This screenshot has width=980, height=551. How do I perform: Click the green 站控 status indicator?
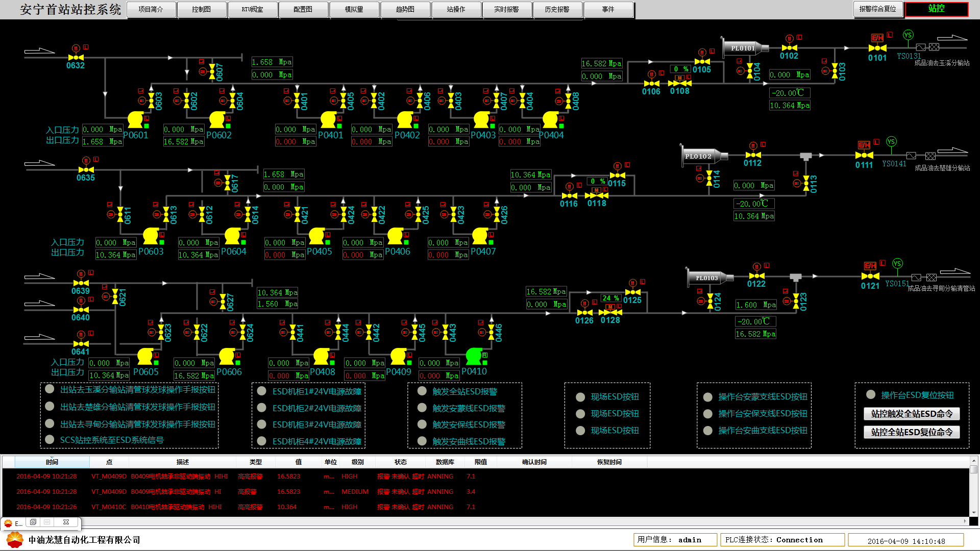click(936, 9)
